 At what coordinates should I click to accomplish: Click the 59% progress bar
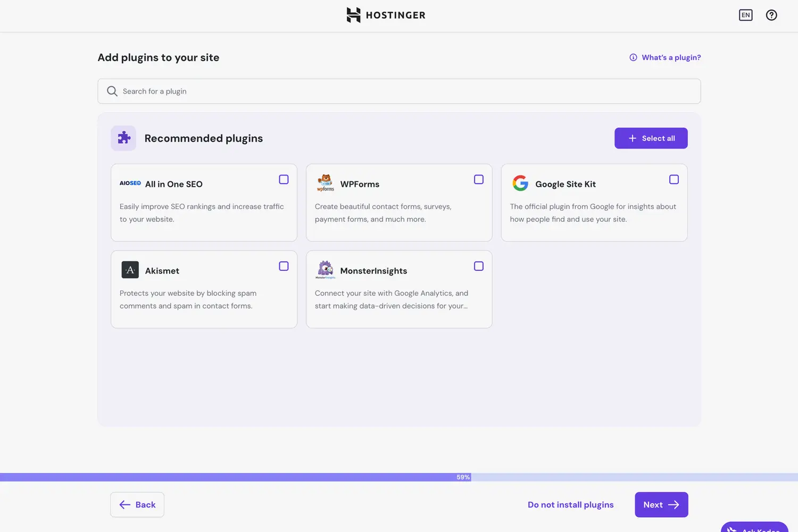399,477
